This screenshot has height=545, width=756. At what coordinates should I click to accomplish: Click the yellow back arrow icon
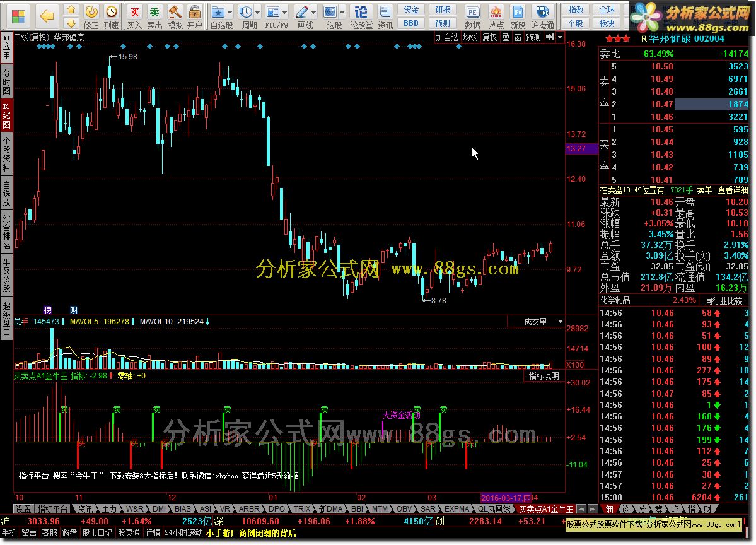pyautogui.click(x=47, y=16)
